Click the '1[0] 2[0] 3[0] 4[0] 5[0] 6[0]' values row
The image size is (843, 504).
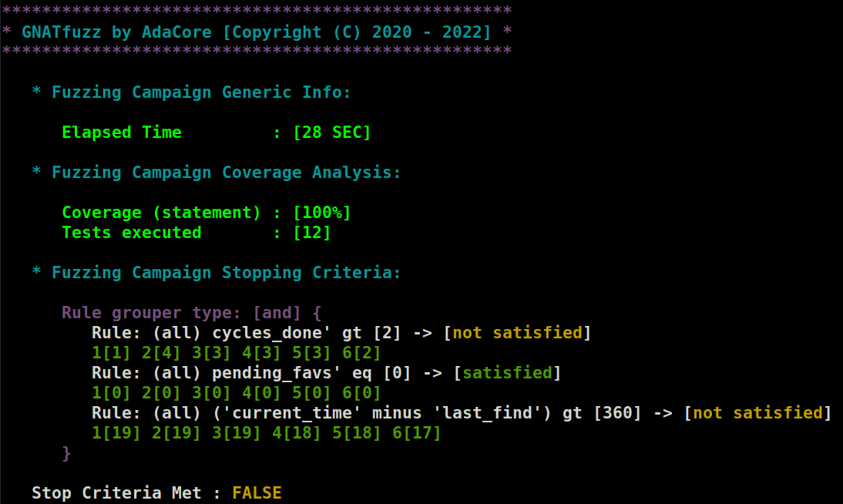point(236,393)
